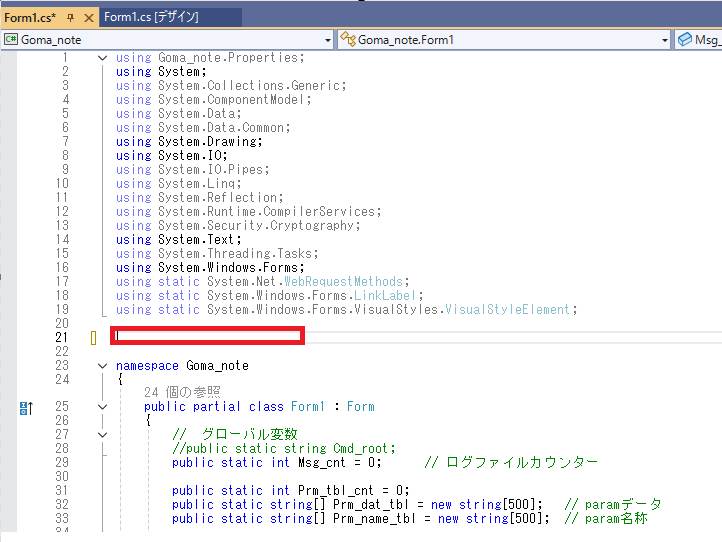Collapse the using directives block at line 1
722x542 pixels.
click(102, 58)
